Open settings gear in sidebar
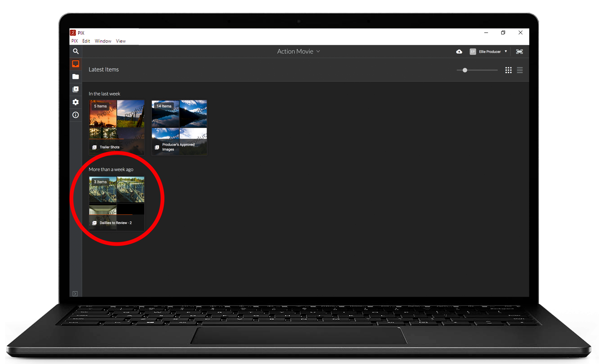 (76, 102)
